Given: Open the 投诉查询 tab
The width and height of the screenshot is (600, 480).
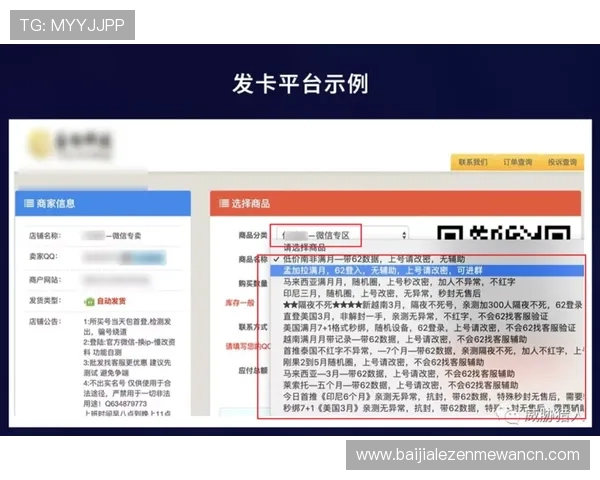Looking at the screenshot, I should pos(562,162).
